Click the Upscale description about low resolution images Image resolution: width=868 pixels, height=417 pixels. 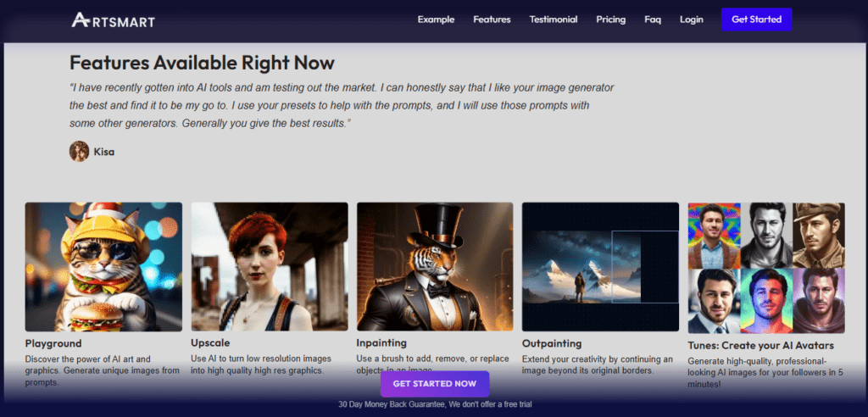[261, 364]
